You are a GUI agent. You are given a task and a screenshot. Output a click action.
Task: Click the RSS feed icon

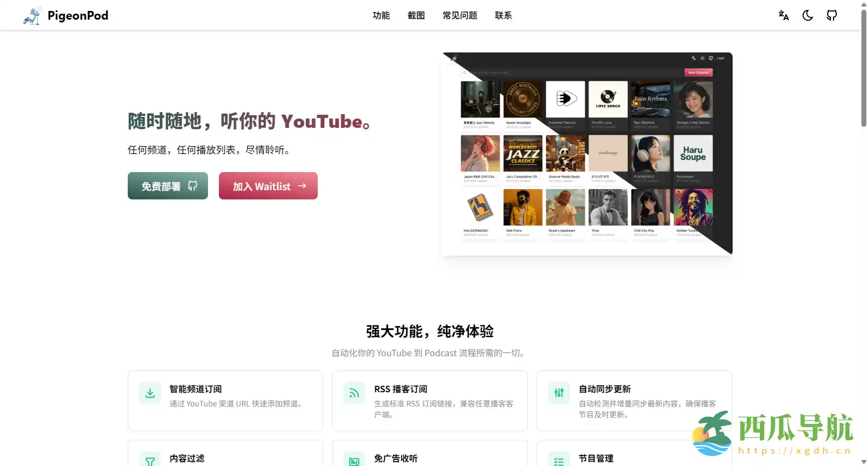[x=354, y=393]
